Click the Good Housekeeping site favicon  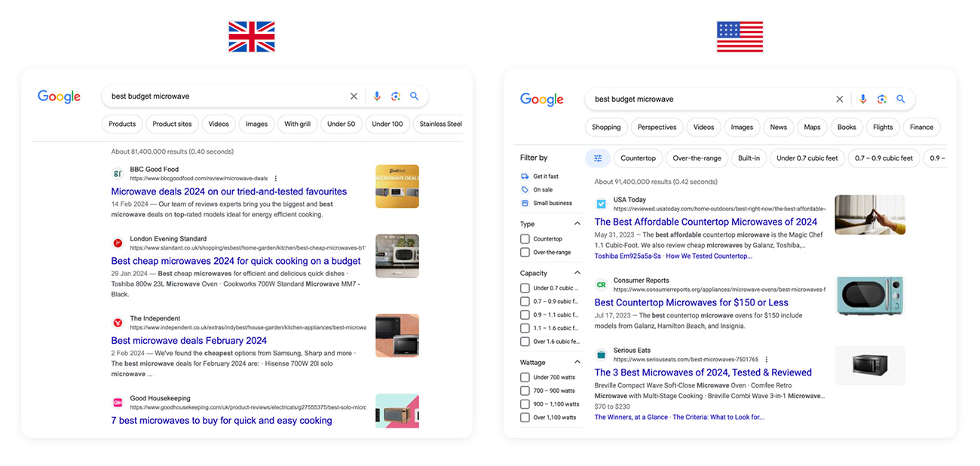pos(118,403)
